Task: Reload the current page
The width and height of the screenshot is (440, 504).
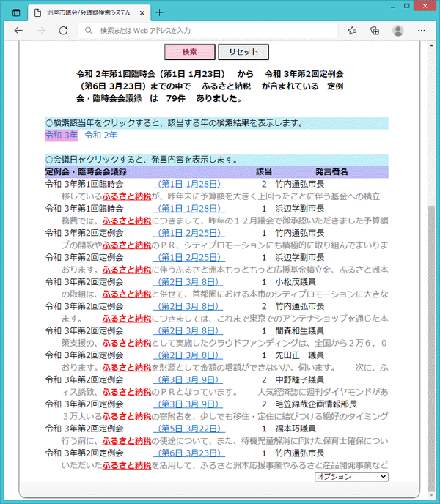Action: [x=63, y=31]
